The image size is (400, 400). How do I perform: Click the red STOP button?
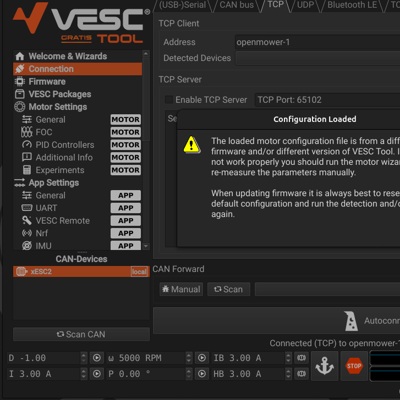pyautogui.click(x=354, y=366)
